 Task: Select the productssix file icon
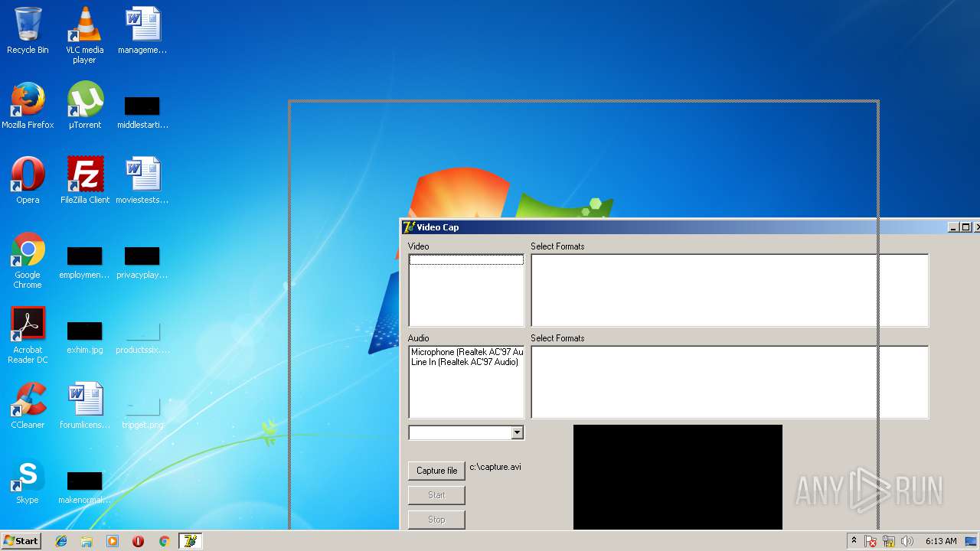tap(142, 337)
